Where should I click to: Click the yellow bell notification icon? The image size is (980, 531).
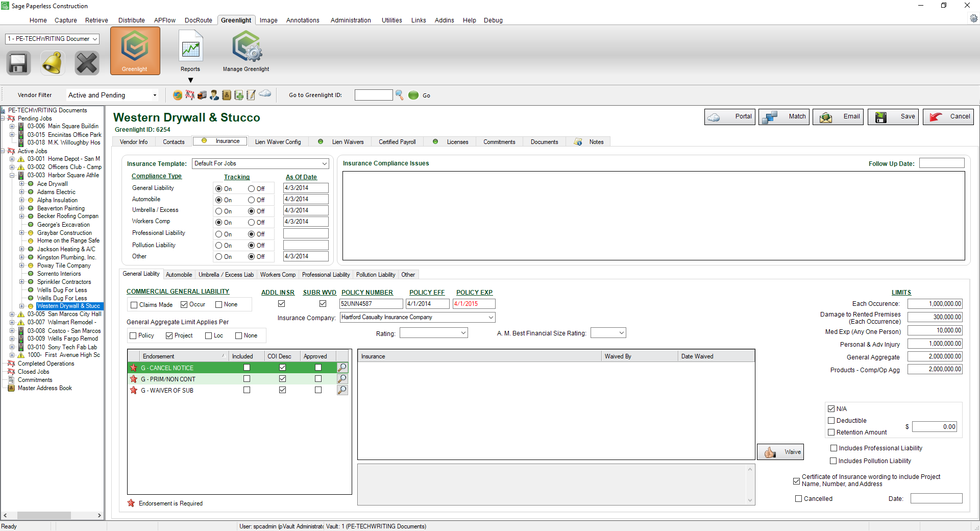click(x=53, y=63)
